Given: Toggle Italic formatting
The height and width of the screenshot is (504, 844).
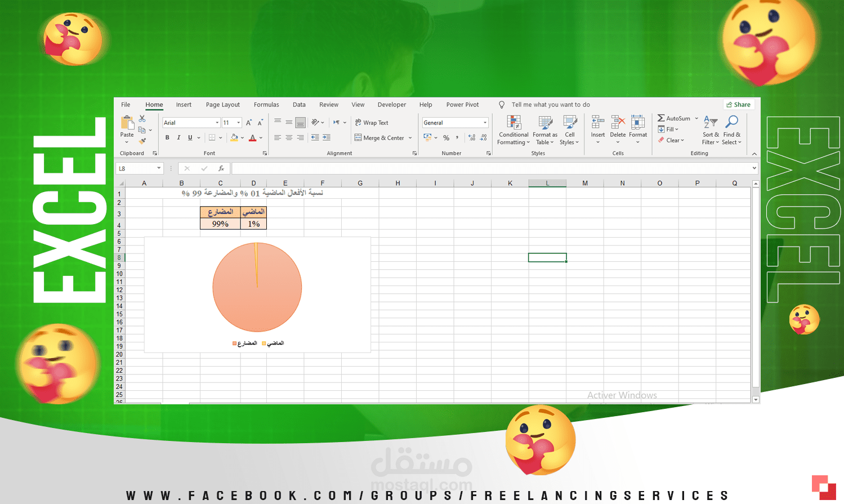Looking at the screenshot, I should [178, 137].
